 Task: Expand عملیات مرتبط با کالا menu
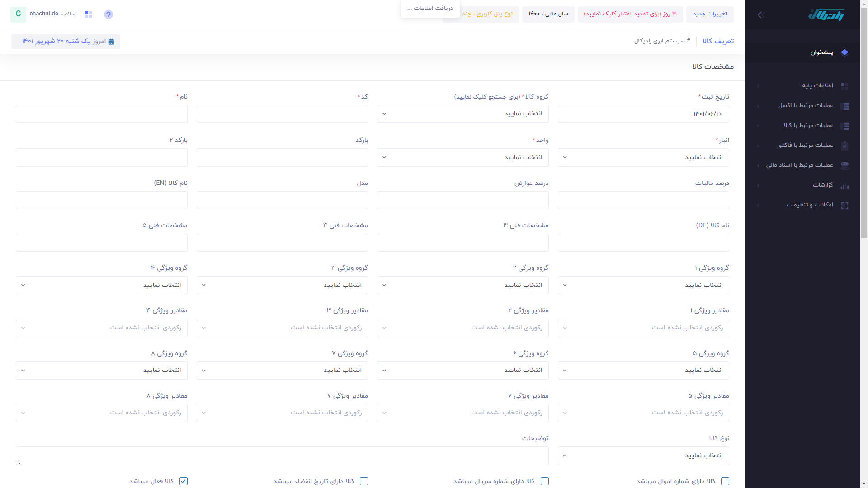[x=802, y=126]
